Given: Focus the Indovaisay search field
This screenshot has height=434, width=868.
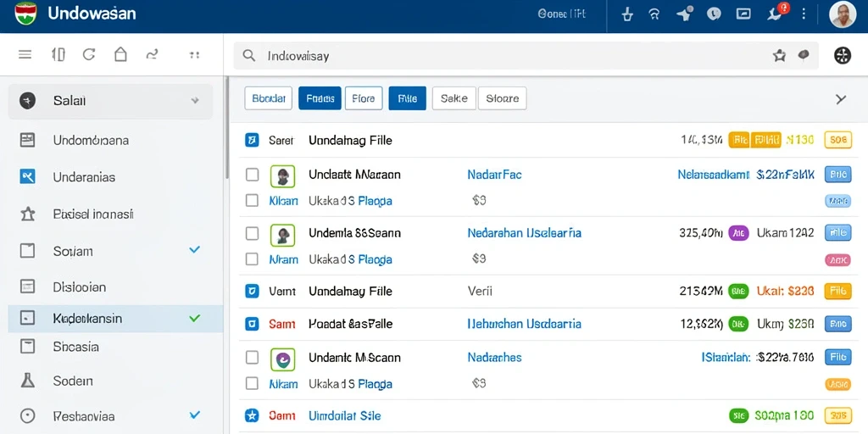Looking at the screenshot, I should [526, 55].
